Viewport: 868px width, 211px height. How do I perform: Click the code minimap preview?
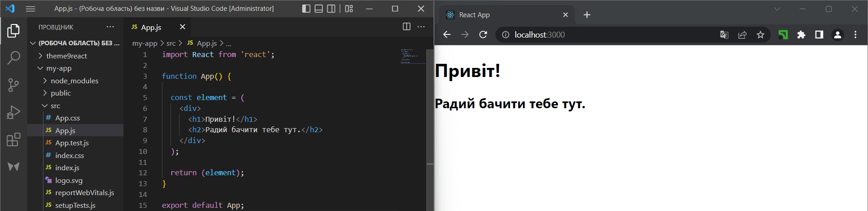(412, 56)
